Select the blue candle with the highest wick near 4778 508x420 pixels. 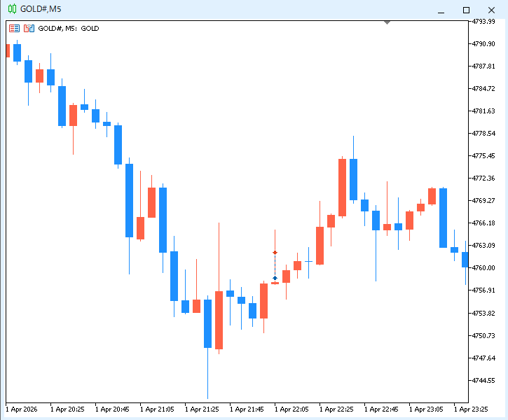tap(354, 179)
